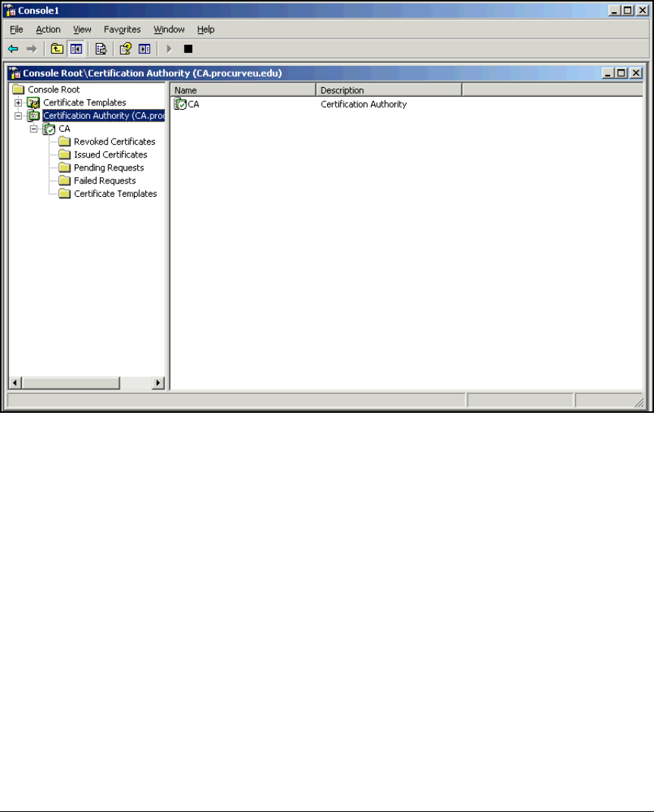Screen dimensions: 654x812
Task: Toggle the Show/Hide Console Tree icon
Action: (76, 49)
